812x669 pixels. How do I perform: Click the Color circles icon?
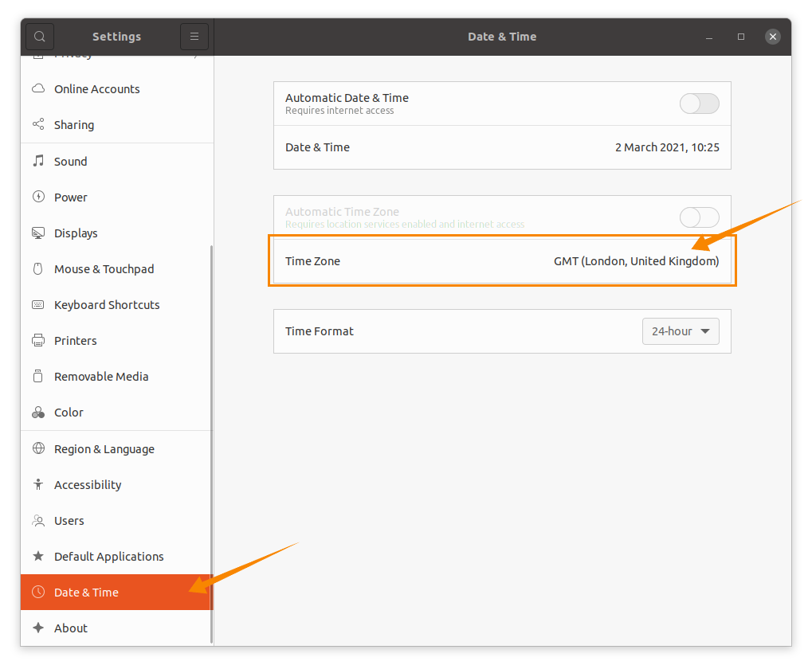click(38, 413)
